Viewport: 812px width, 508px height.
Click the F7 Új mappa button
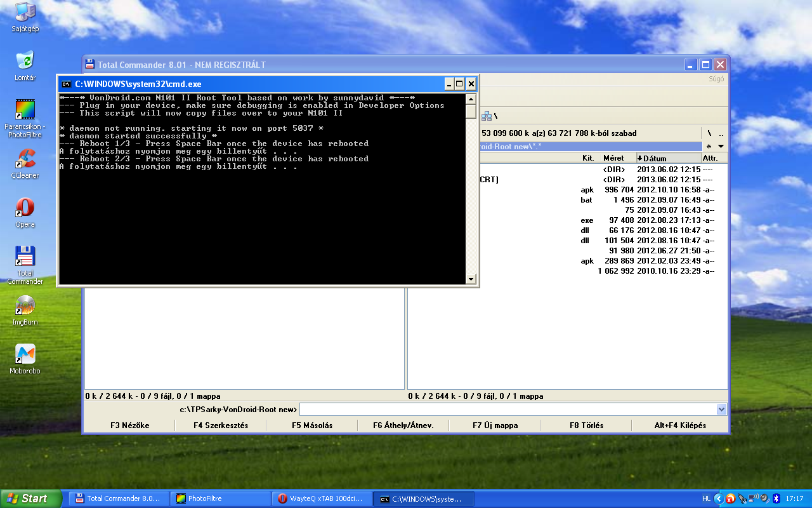495,425
